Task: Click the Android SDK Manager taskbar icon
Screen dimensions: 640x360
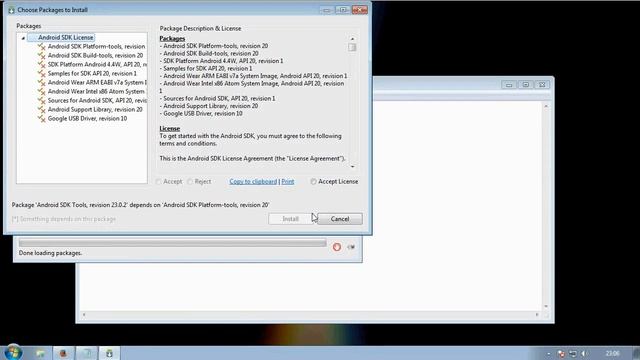Action: (109, 353)
